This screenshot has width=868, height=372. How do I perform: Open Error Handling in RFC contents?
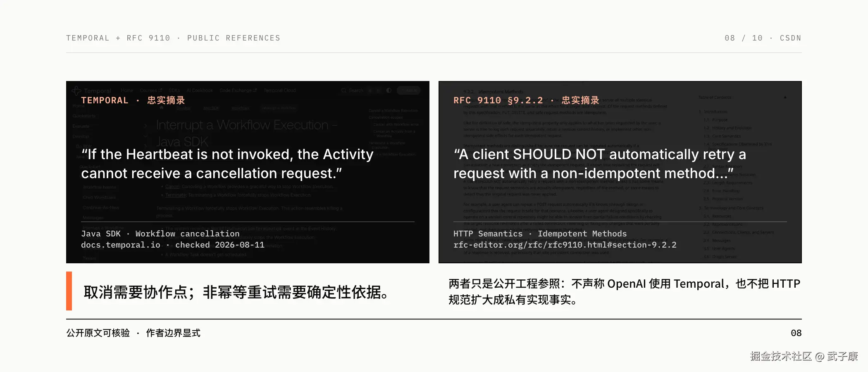point(725,191)
